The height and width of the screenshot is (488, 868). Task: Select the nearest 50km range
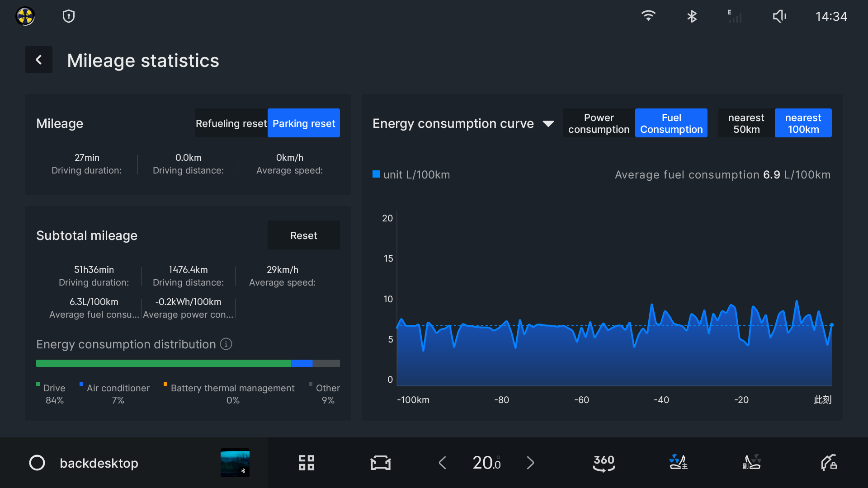point(746,123)
